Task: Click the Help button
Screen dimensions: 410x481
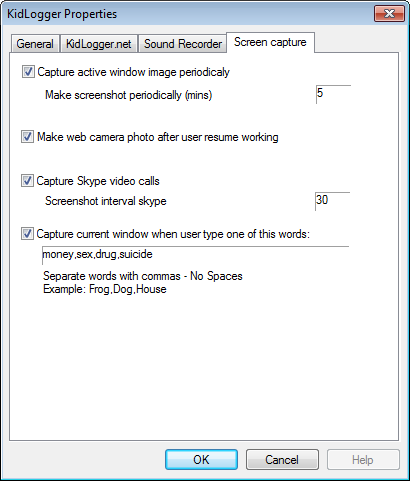Action: (x=363, y=460)
